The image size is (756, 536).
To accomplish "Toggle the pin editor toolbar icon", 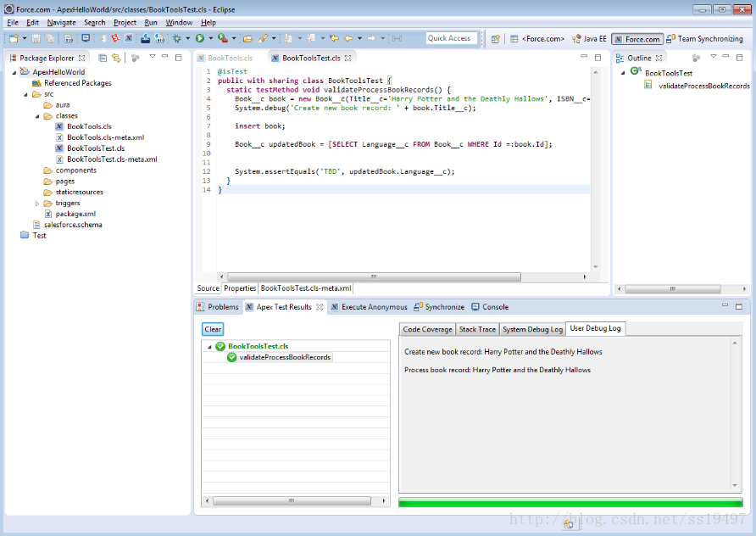I will click(397, 39).
